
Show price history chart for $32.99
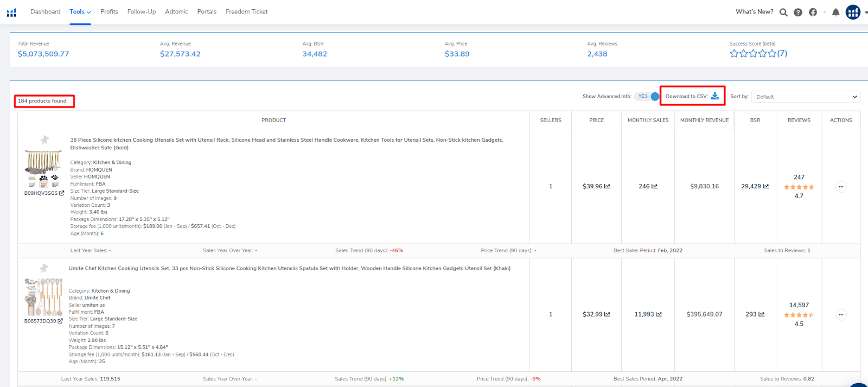coord(607,314)
